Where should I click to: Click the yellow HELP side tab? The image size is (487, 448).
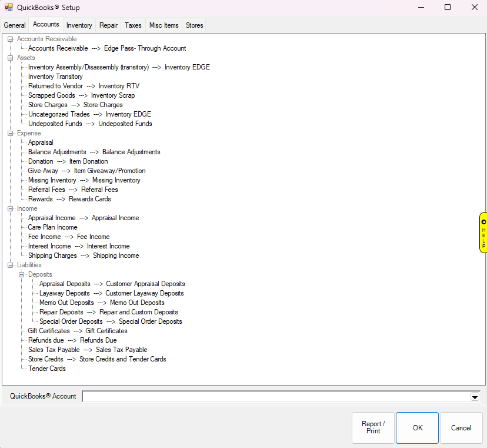click(x=483, y=233)
